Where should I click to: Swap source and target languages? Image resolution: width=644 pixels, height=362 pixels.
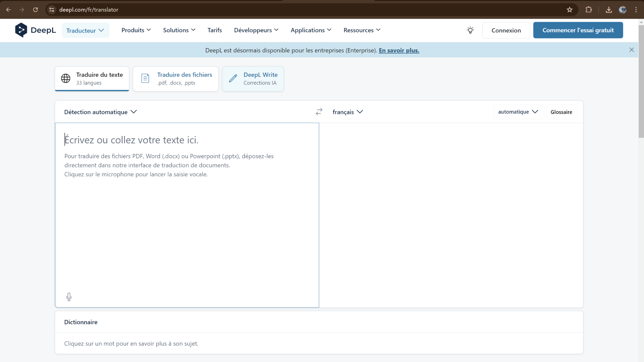pos(319,112)
